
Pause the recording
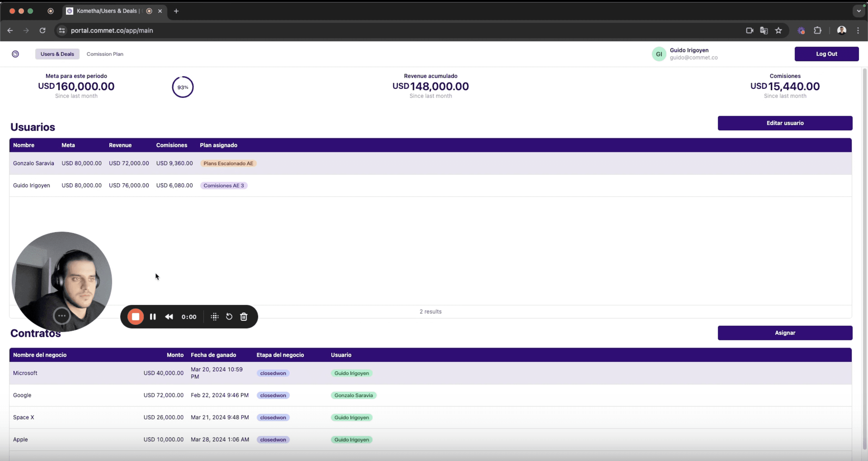153,317
